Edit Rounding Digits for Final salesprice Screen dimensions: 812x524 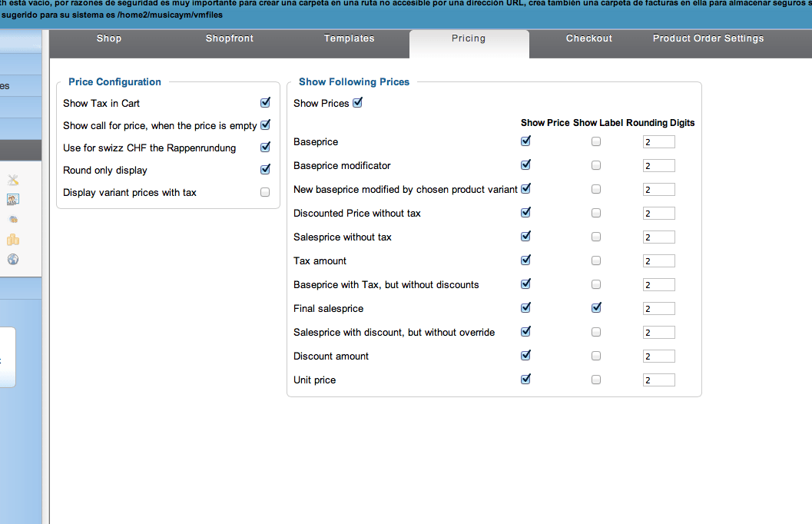pyautogui.click(x=658, y=309)
